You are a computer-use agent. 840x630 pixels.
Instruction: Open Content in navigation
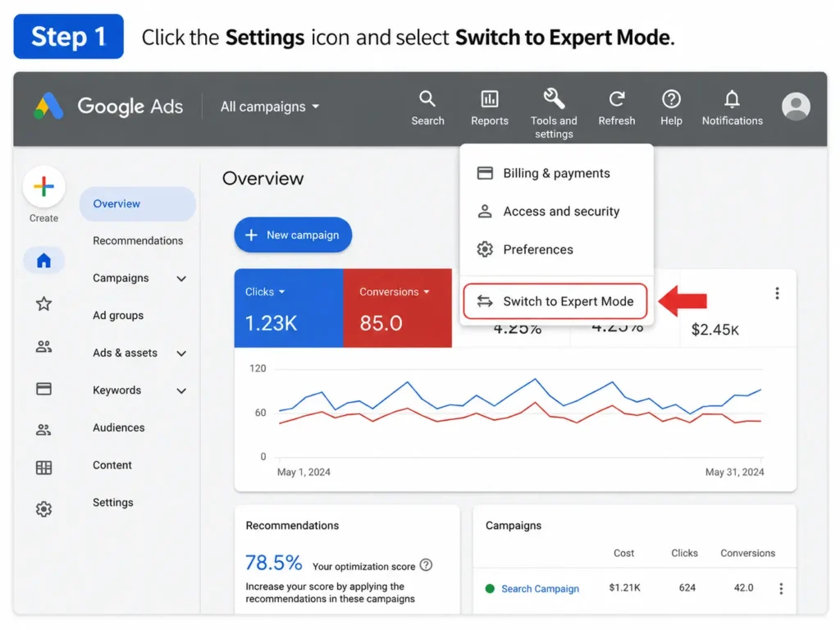[x=112, y=465]
